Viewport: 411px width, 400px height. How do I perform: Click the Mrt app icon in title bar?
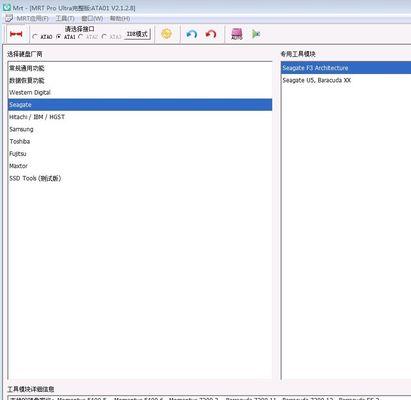[x=7, y=7]
